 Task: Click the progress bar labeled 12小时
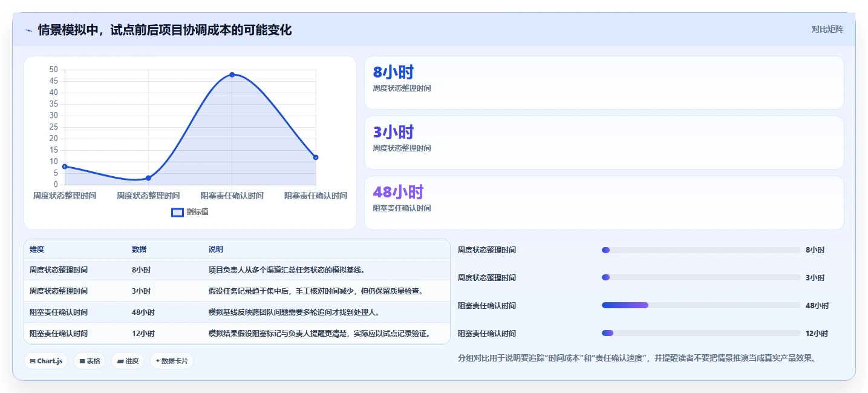coord(701,334)
